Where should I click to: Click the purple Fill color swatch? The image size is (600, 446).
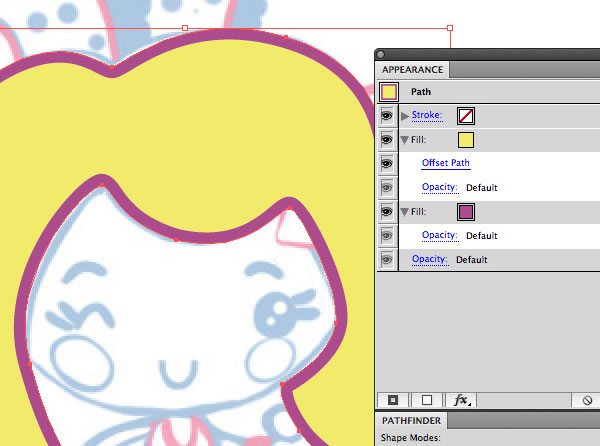click(466, 212)
